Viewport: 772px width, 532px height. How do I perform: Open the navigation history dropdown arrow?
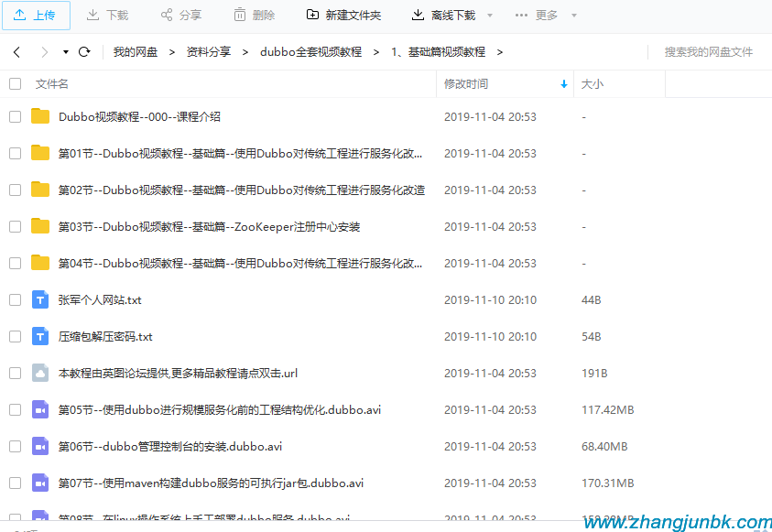click(x=66, y=52)
